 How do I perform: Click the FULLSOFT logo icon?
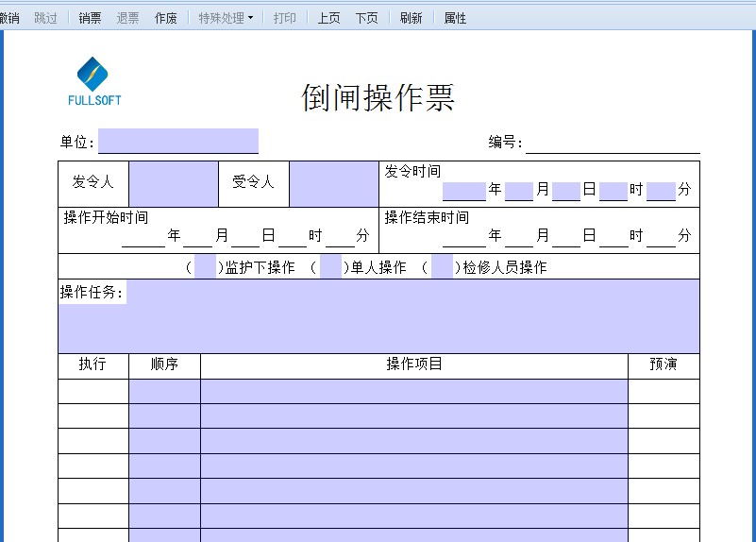[x=93, y=74]
